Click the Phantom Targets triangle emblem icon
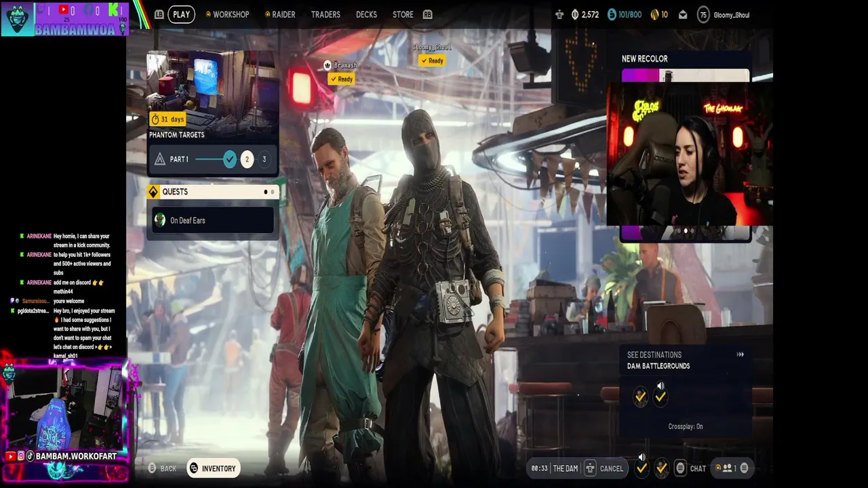This screenshot has width=868, height=488. click(x=160, y=159)
